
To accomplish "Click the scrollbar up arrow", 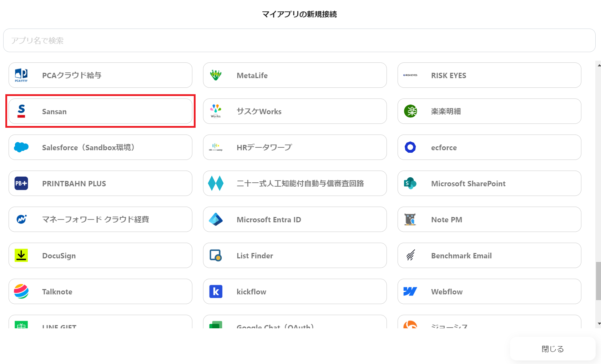I will (599, 65).
